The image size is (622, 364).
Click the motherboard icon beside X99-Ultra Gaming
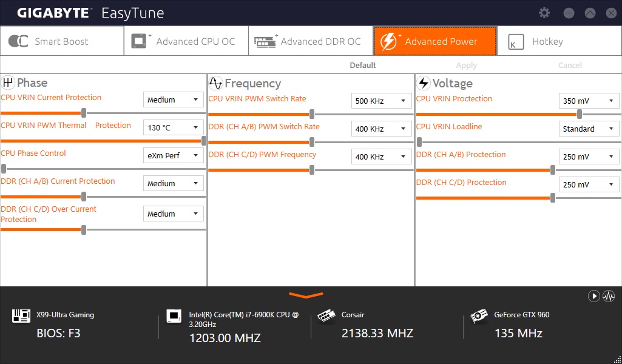(x=21, y=315)
